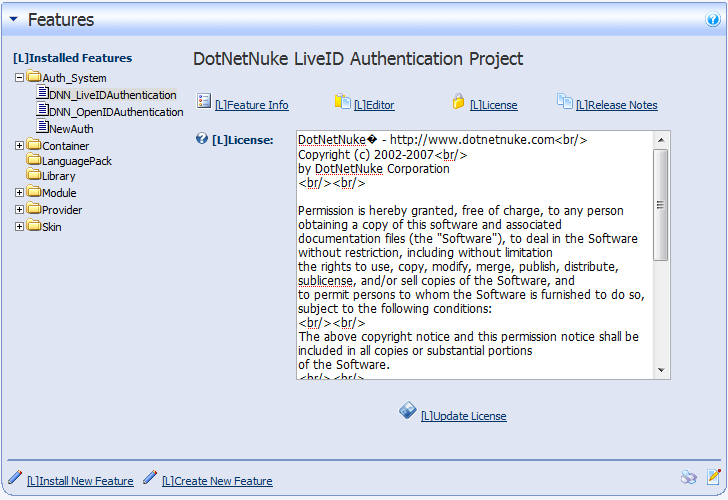Screen dimensions: 728x500
Task: Select the Auth_System folder label
Action: tap(74, 78)
